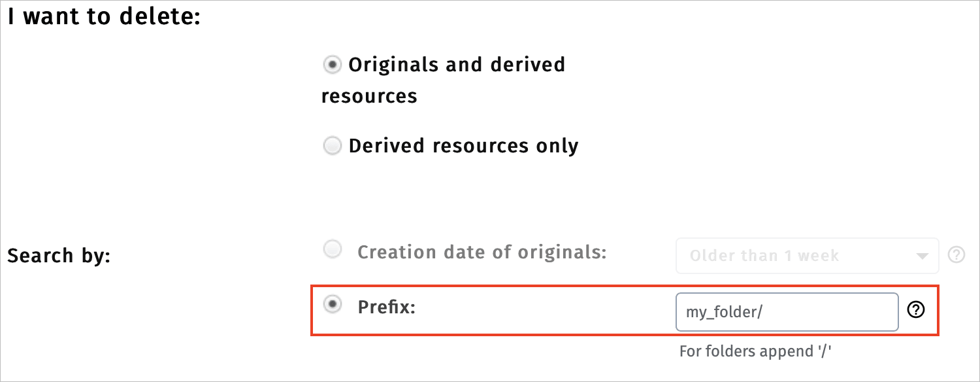Click the "Search by:" label

pos(59,256)
